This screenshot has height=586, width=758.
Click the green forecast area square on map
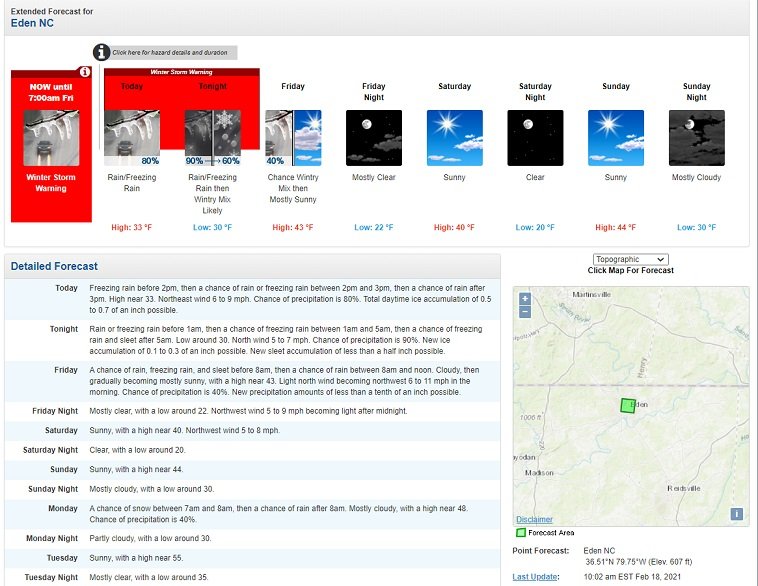click(x=627, y=406)
